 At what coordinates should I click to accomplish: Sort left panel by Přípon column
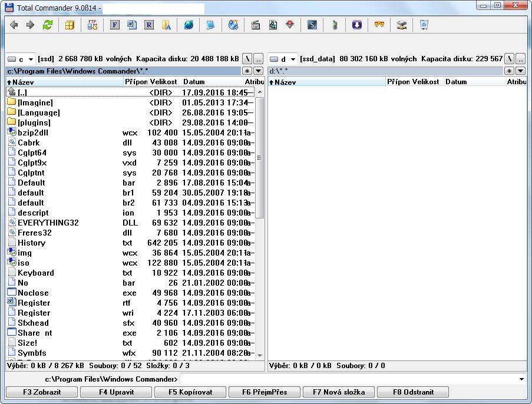pos(136,82)
